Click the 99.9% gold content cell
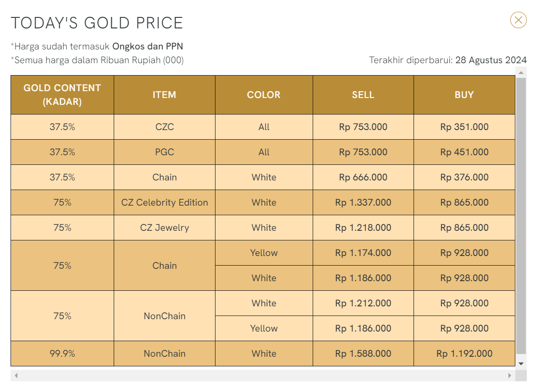This screenshot has height=392, width=541. pyautogui.click(x=62, y=354)
